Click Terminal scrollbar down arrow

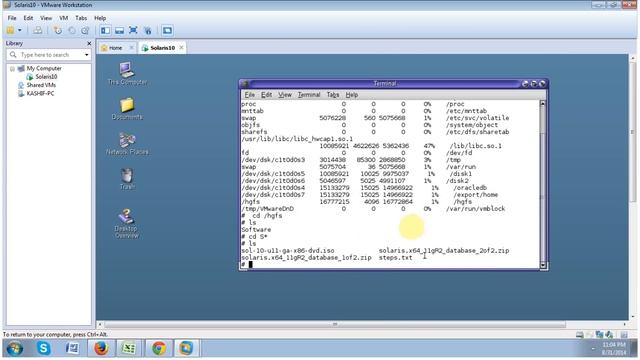[542, 265]
